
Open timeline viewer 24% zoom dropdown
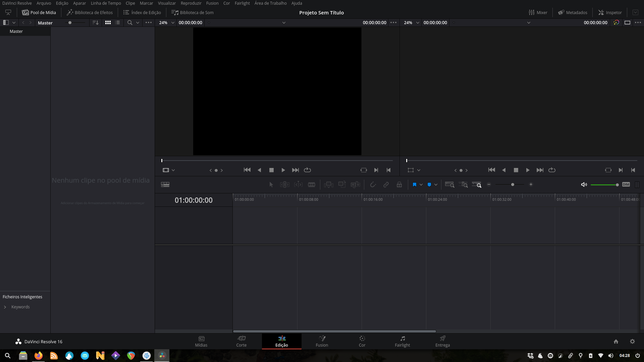[412, 22]
